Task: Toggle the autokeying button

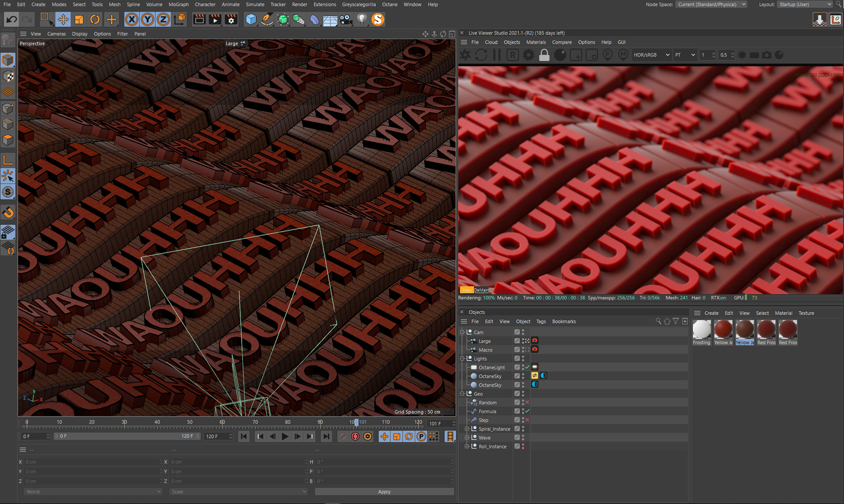Action: pyautogui.click(x=355, y=436)
